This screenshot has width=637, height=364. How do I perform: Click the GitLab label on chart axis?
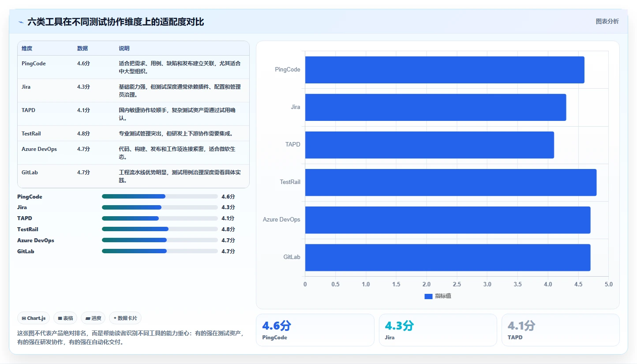[292, 257]
